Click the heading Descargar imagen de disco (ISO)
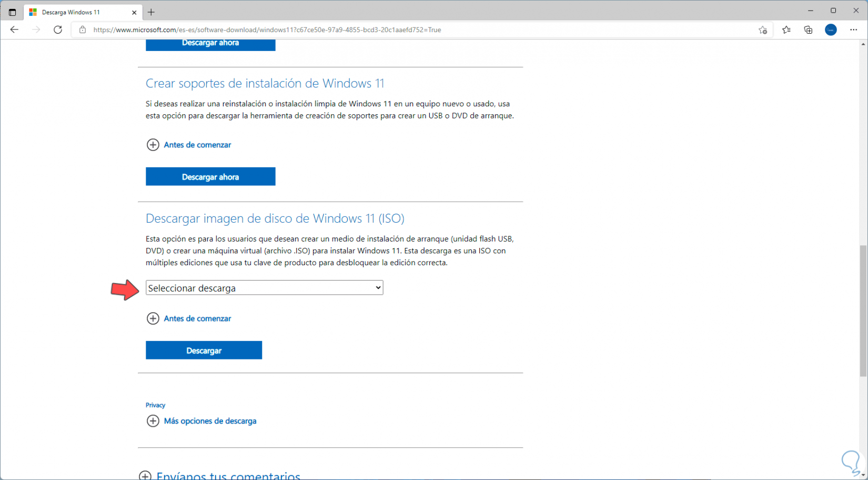The image size is (868, 480). coord(275,218)
